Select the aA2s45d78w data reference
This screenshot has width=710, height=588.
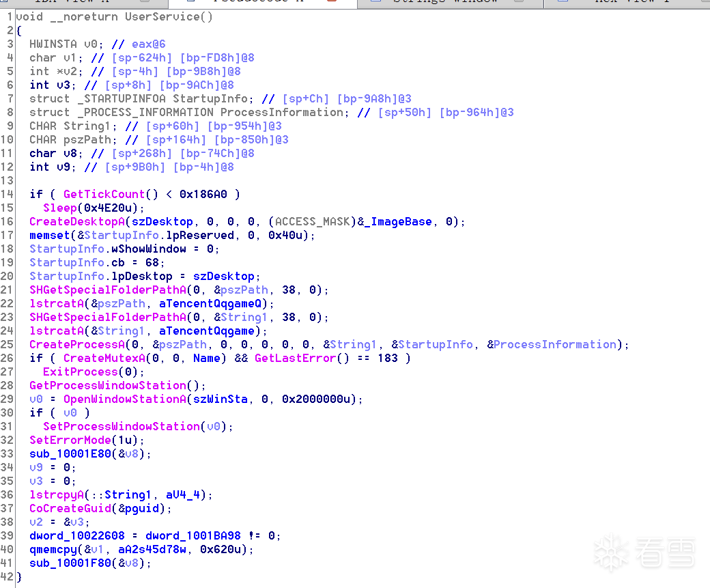coord(152,549)
